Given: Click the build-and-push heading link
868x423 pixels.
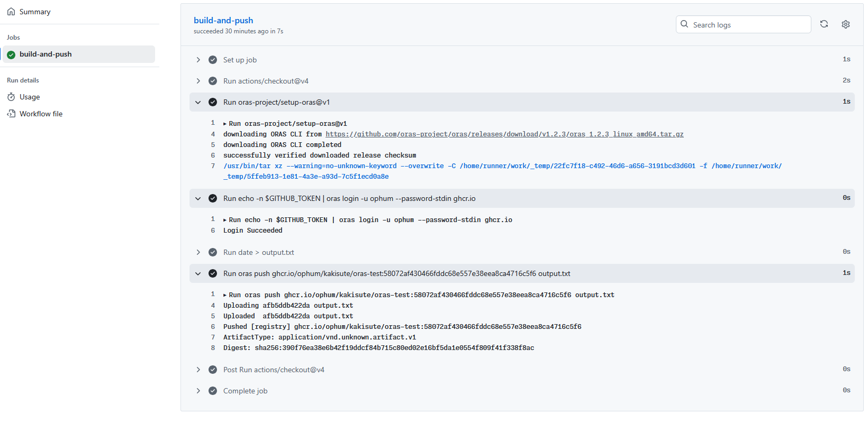Looking at the screenshot, I should (223, 20).
